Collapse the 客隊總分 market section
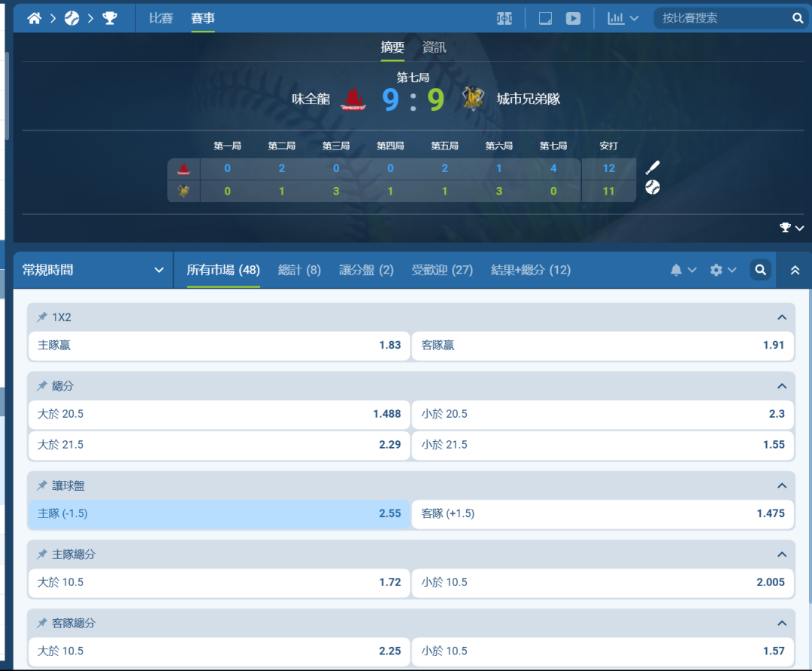Viewport: 812px width, 671px height. (782, 623)
